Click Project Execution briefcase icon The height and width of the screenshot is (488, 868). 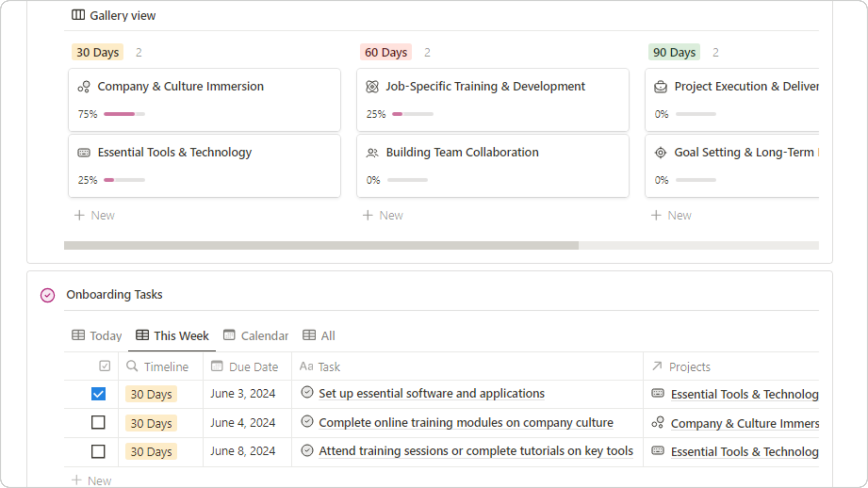pyautogui.click(x=660, y=87)
